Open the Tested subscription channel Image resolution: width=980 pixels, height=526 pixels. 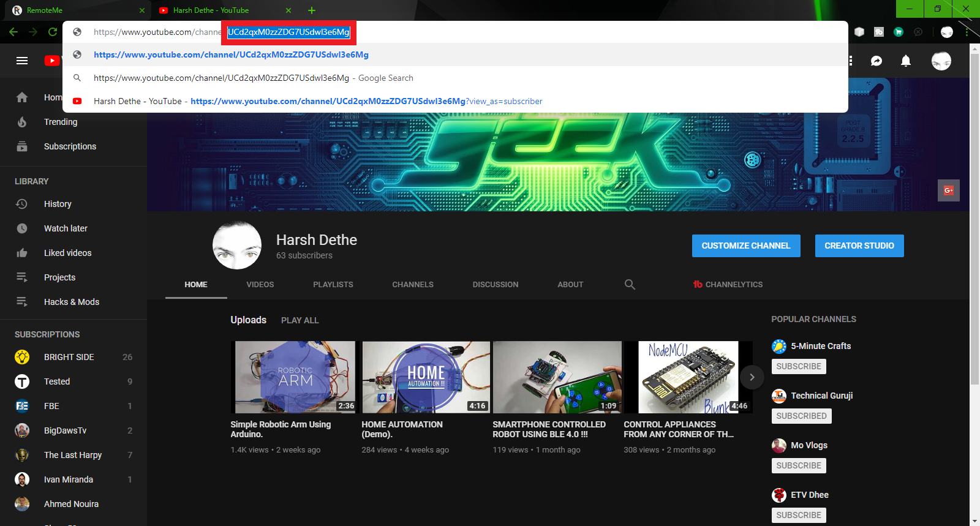(x=73, y=381)
